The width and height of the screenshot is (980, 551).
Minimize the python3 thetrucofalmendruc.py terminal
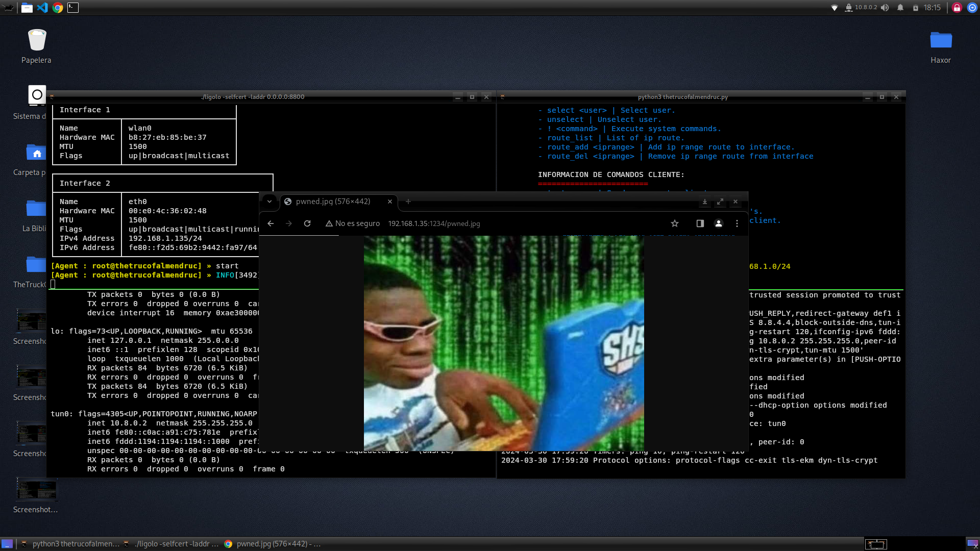[868, 97]
